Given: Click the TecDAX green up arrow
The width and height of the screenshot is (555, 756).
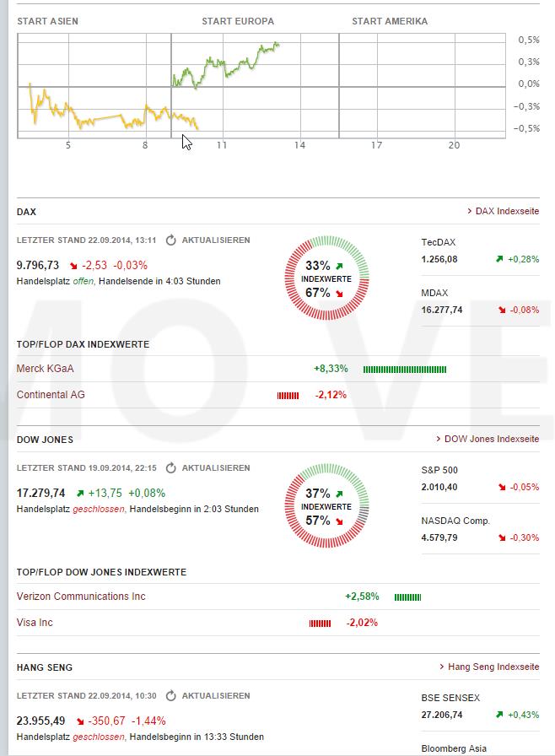Looking at the screenshot, I should (500, 259).
